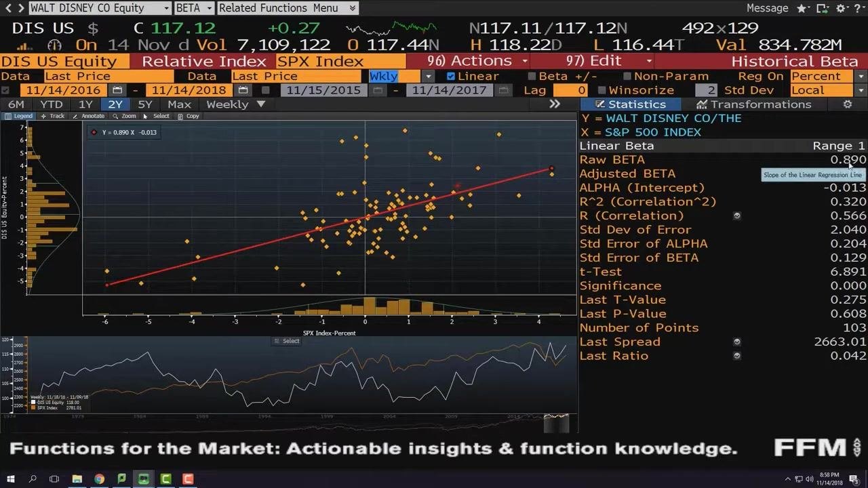
Task: Open the help question mark icon
Action: click(859, 8)
